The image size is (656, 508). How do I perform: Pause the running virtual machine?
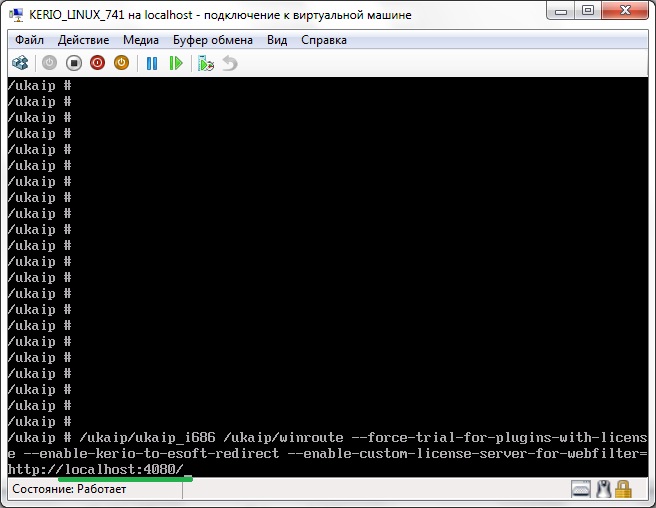pos(152,63)
